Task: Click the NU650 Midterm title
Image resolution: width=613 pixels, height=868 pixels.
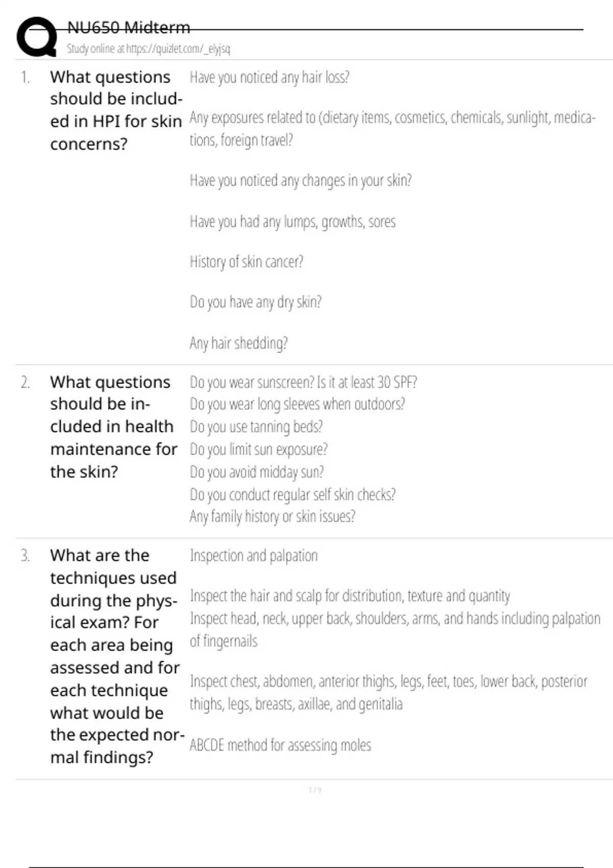Action: [129, 27]
